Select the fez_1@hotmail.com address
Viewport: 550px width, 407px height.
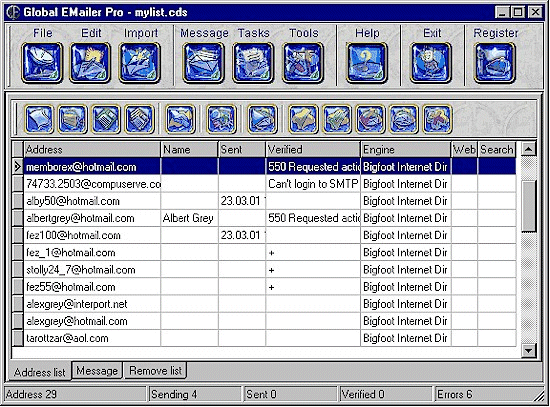pyautogui.click(x=92, y=253)
